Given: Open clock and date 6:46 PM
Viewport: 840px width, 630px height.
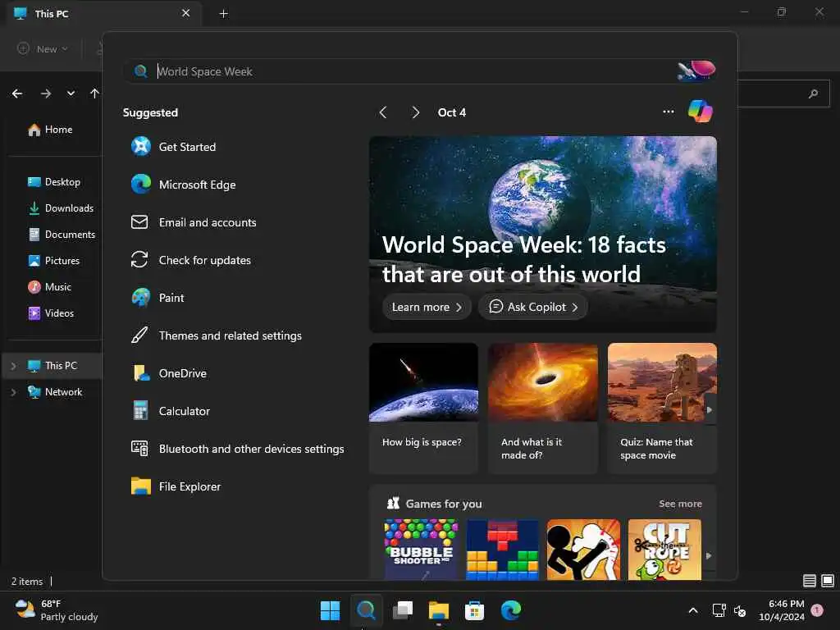Looking at the screenshot, I should pyautogui.click(x=781, y=610).
